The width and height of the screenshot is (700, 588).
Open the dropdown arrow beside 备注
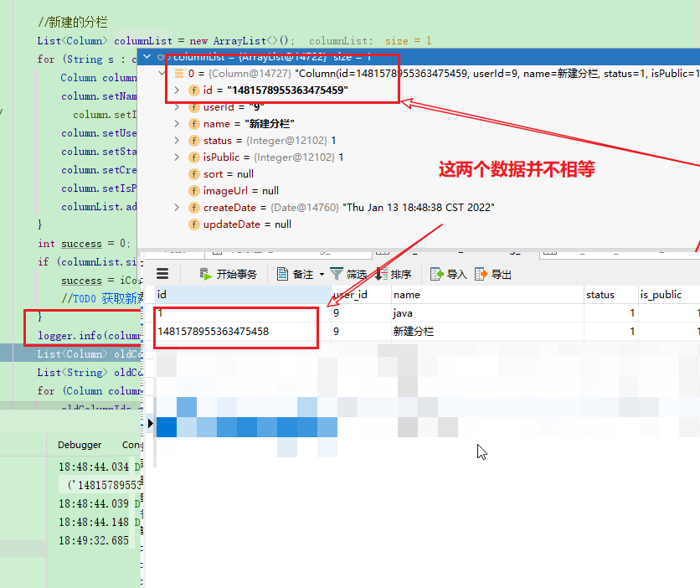322,275
